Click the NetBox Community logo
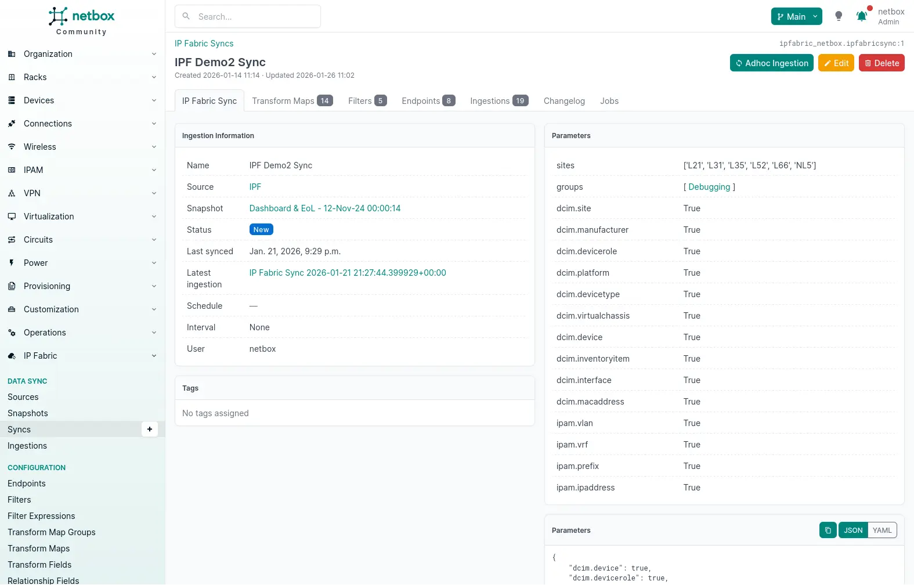914x588 pixels. [x=82, y=21]
